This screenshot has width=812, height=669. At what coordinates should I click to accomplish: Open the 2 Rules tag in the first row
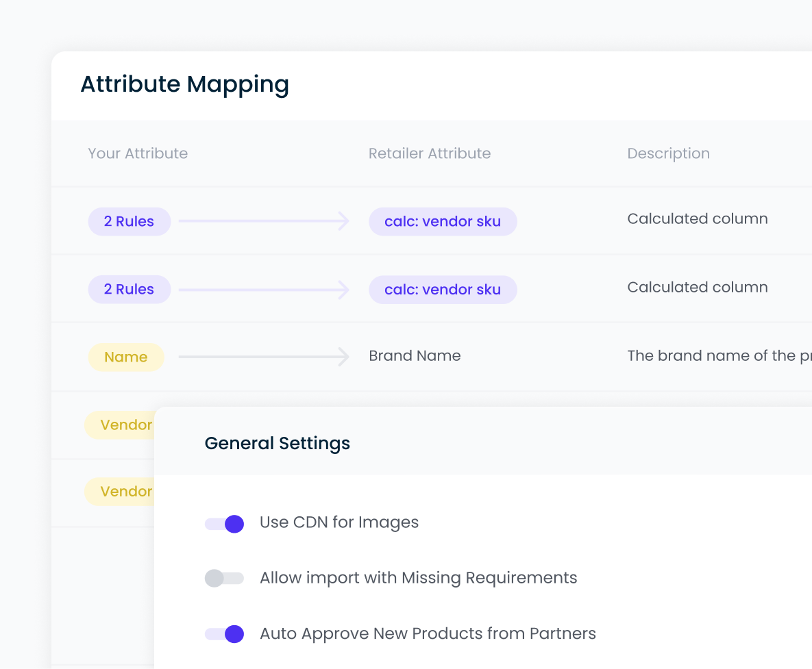point(129,222)
